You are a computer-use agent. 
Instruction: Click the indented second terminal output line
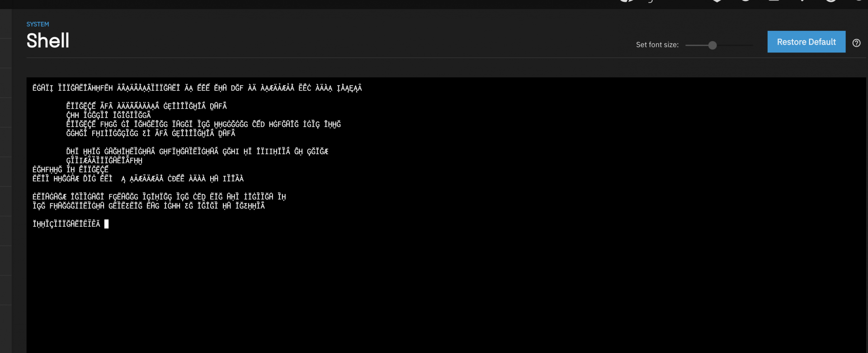pos(146,106)
